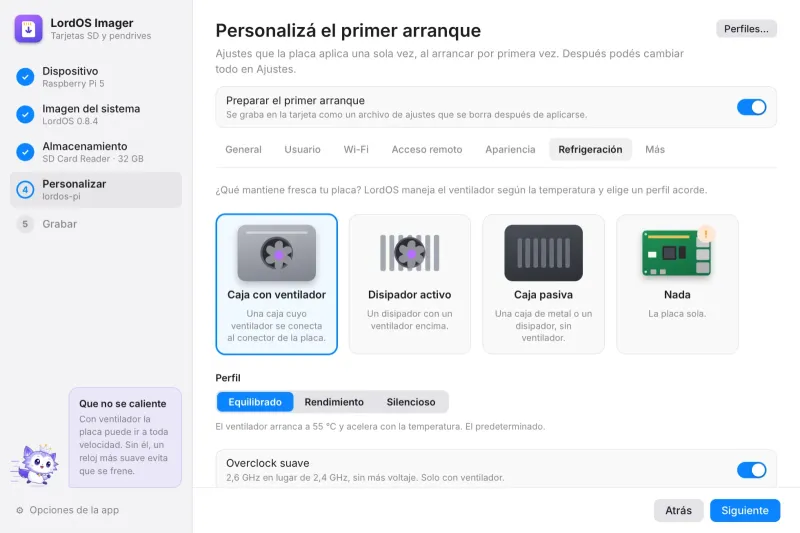Choose the Disipador activo cooler icon

pos(410,253)
